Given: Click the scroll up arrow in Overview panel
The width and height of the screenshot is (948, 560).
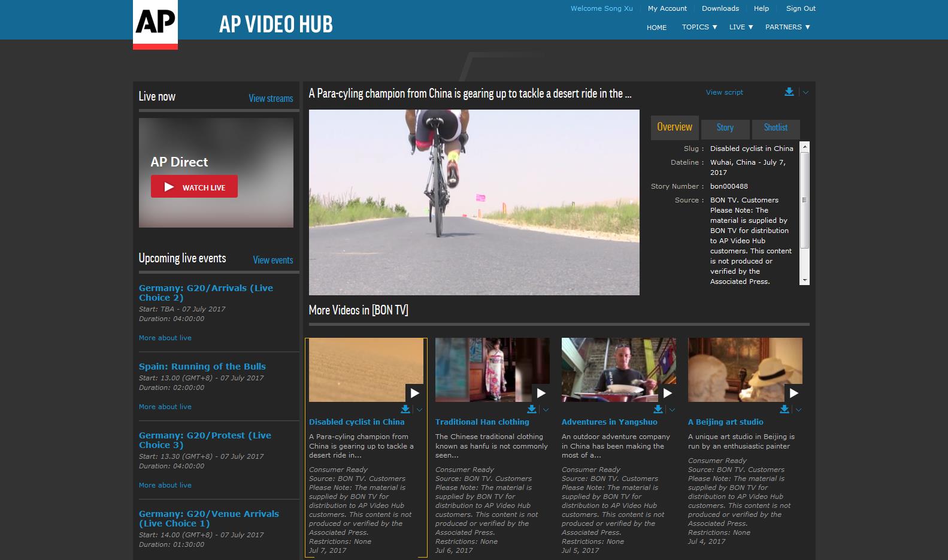Looking at the screenshot, I should (804, 147).
